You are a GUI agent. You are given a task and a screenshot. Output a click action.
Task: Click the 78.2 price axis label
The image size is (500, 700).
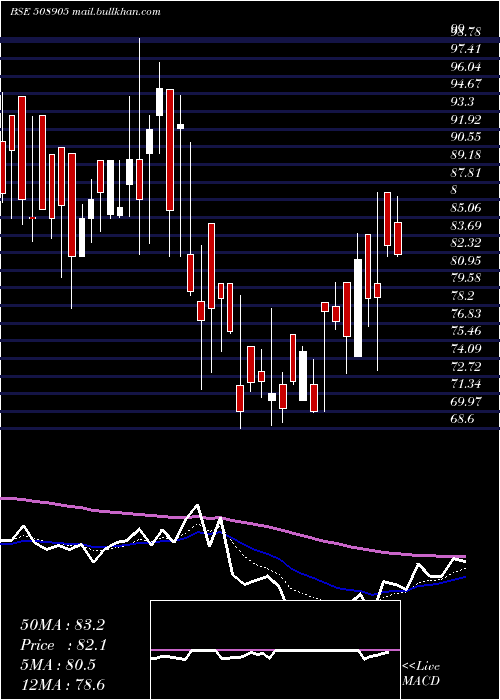(x=462, y=295)
